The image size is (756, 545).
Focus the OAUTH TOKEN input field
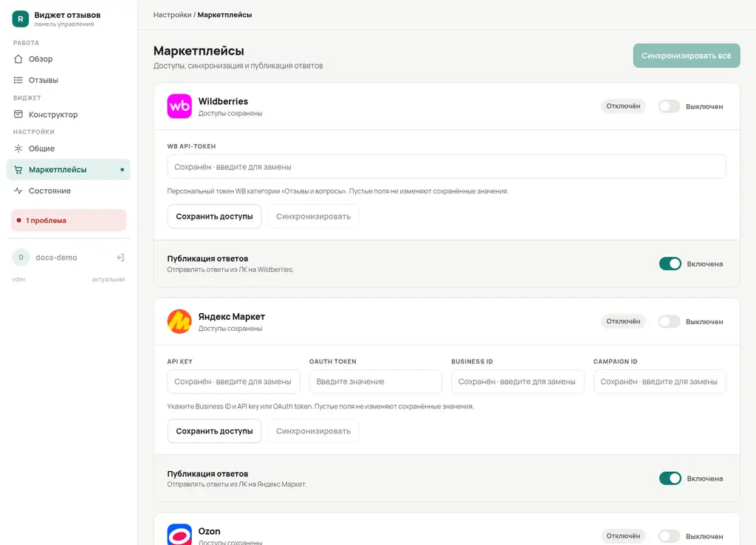point(376,382)
